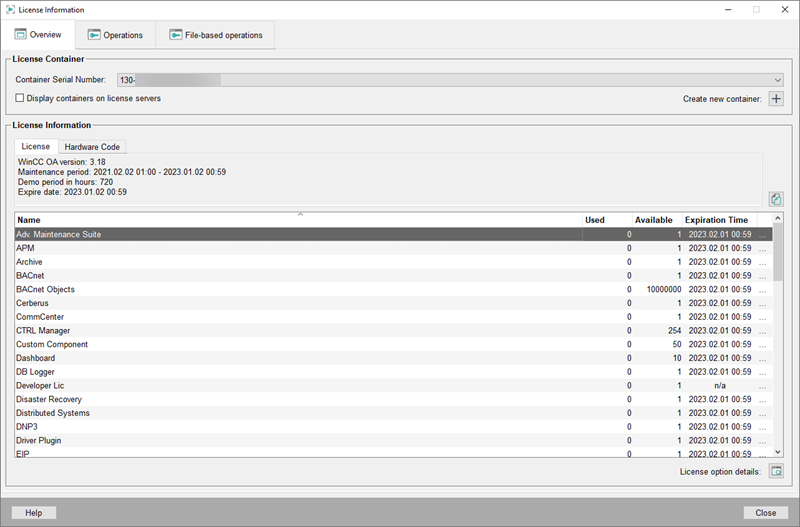Screen dimensions: 800x527
Task: Select the Cerberus license row
Action: (393, 304)
